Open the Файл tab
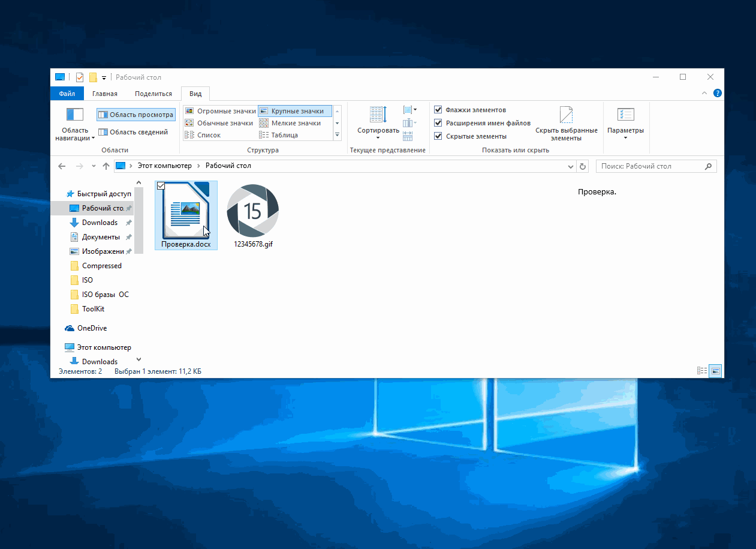756x549 pixels. [67, 94]
